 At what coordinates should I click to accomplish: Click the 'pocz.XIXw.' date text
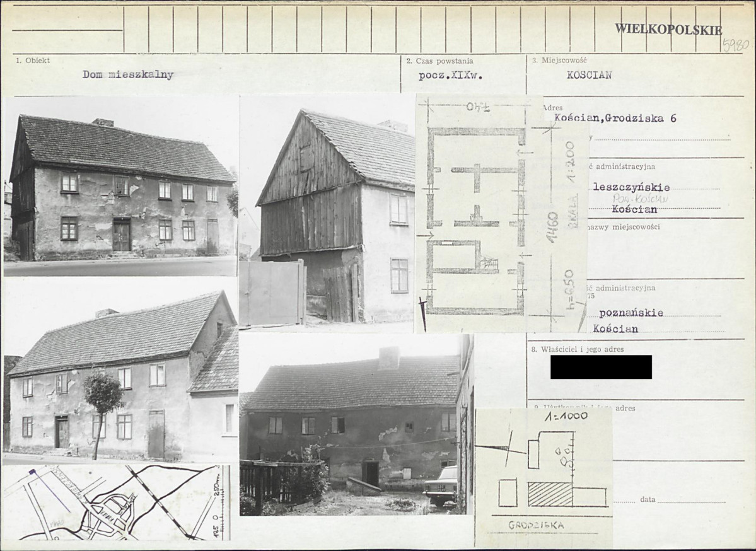(x=450, y=76)
